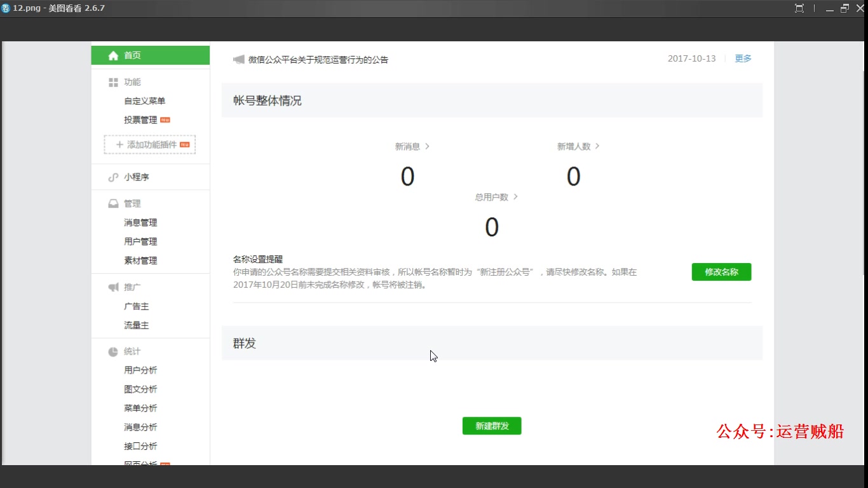Open 接口分析 in the sidebar
The height and width of the screenshot is (488, 868).
140,447
